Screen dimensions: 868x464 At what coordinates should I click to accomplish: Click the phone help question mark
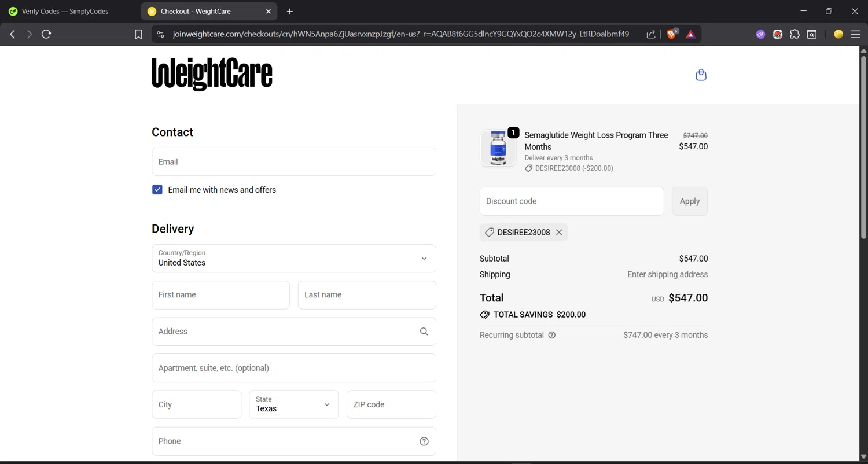tap(424, 441)
